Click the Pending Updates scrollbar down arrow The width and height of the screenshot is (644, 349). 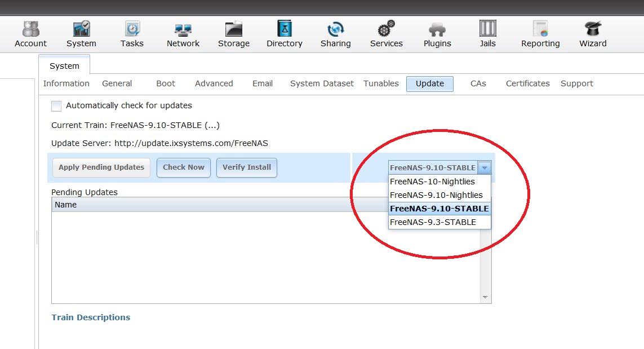point(485,297)
